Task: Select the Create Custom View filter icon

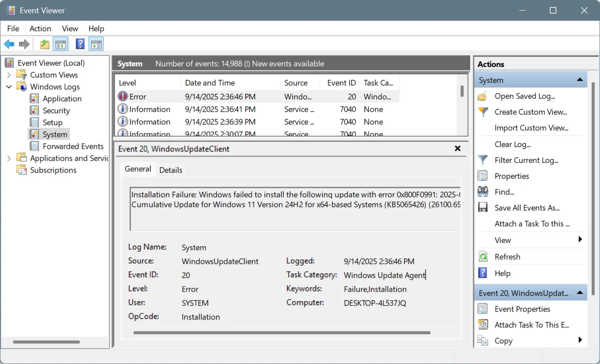Action: point(483,112)
